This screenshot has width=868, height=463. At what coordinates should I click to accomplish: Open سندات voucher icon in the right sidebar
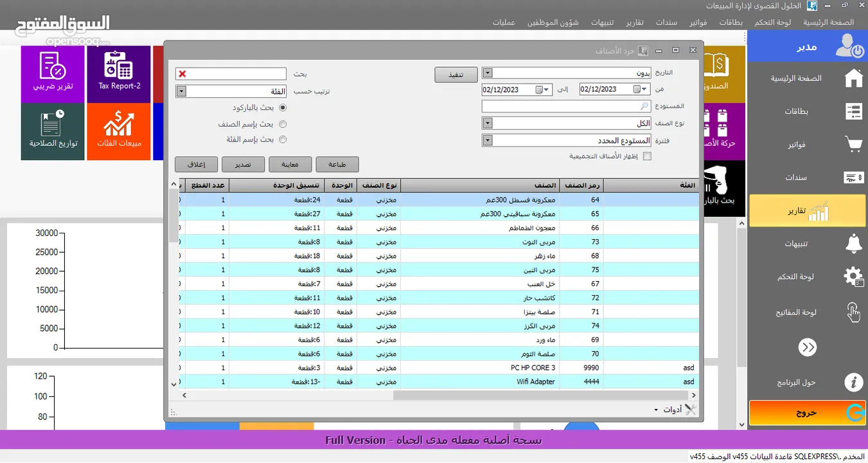click(x=853, y=177)
